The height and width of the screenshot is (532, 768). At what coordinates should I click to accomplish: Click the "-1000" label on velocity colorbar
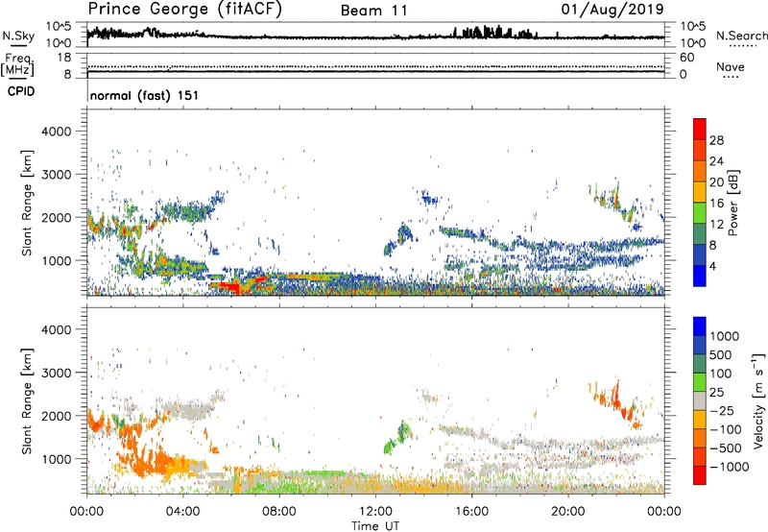[x=729, y=467]
